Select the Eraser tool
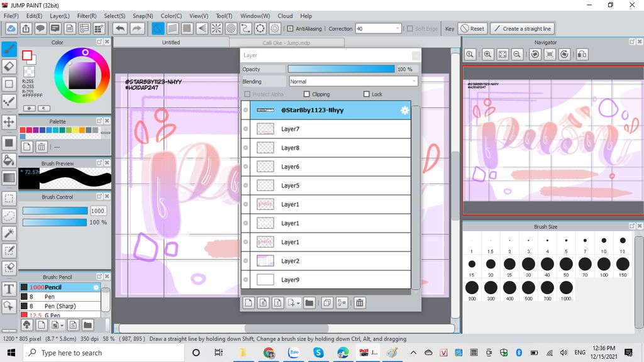644x362 pixels. [9, 67]
